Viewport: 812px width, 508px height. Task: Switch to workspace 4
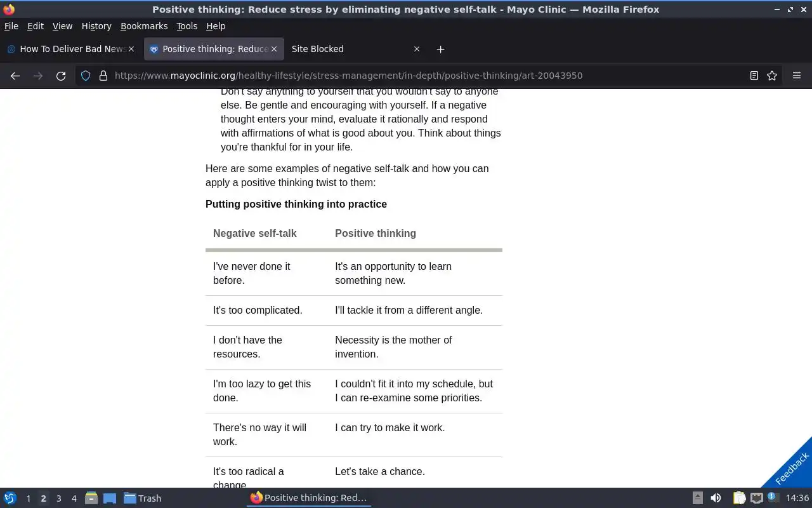tap(74, 498)
